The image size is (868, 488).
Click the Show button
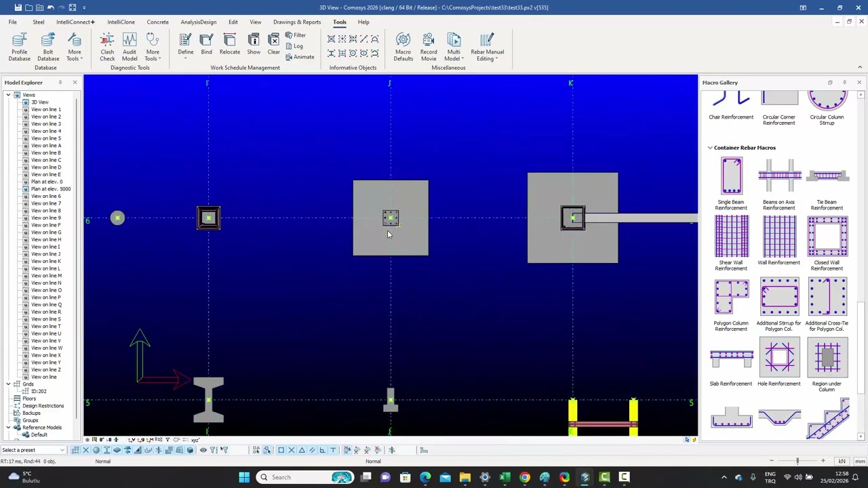pyautogui.click(x=254, y=44)
